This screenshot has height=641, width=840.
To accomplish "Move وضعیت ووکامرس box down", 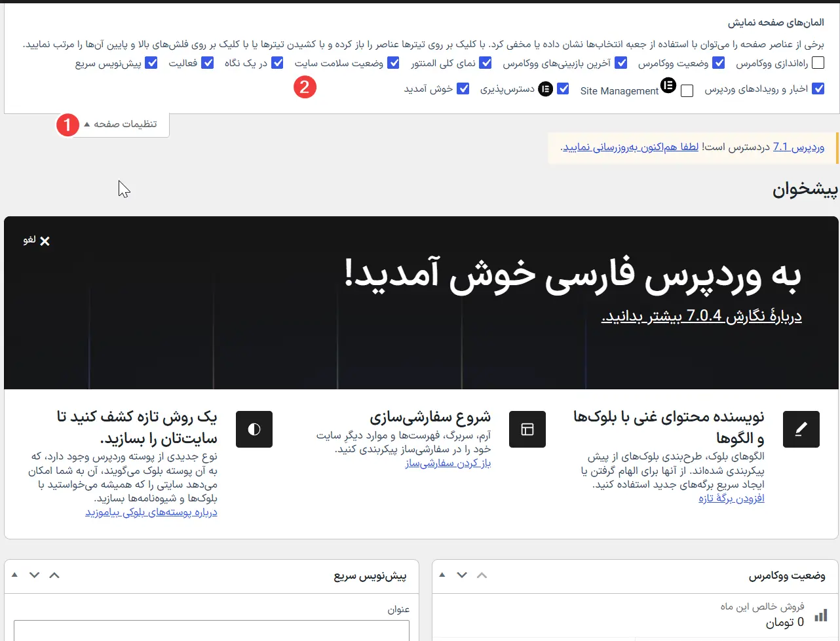I will pos(462,575).
